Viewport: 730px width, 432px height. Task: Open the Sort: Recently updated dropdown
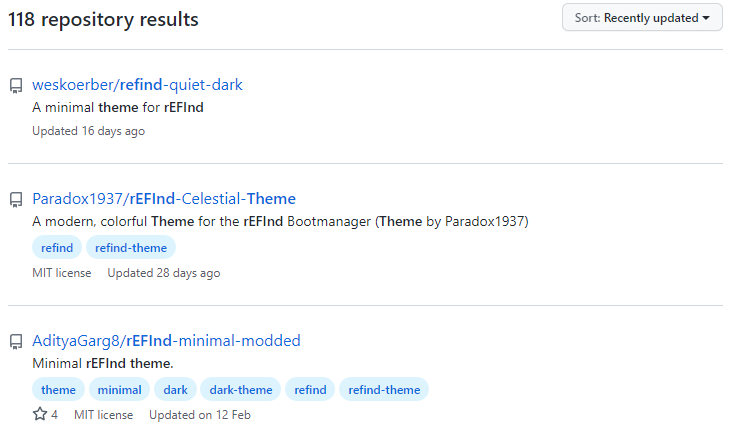[642, 18]
